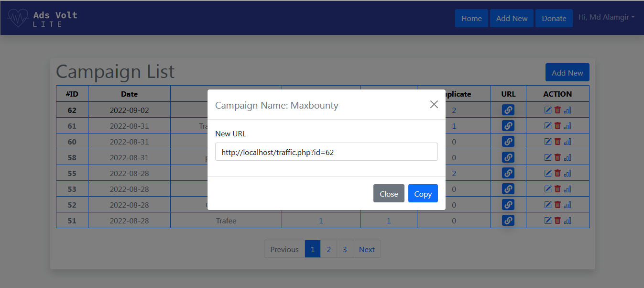644x288 pixels.
Task: Click the link icon for campaign 61
Action: (508, 126)
